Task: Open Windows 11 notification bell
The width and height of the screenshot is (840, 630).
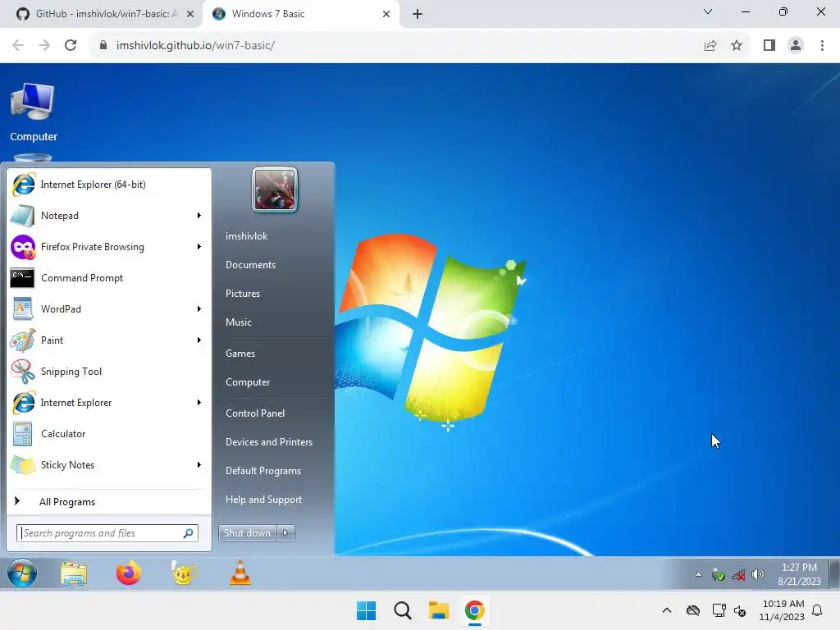Action: click(x=817, y=610)
